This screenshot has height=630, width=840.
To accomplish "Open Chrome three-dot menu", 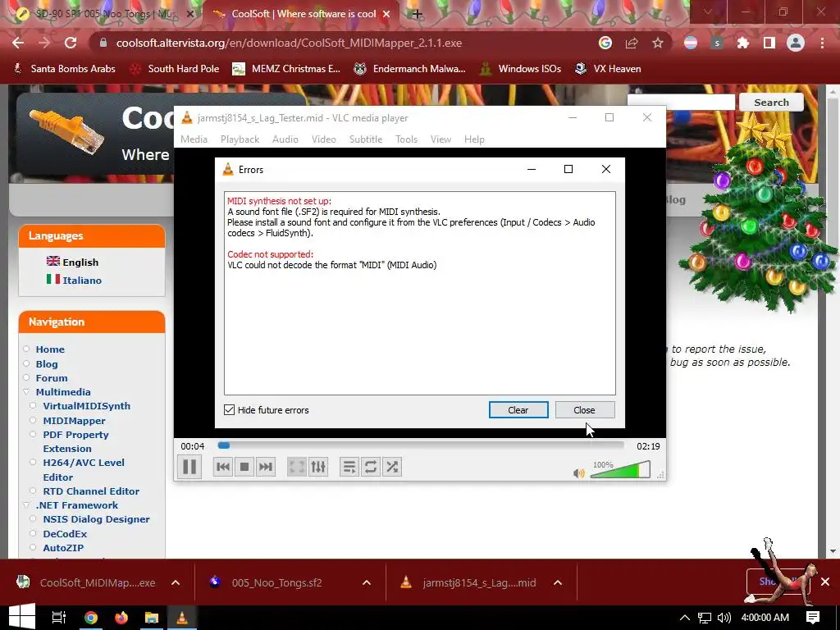I will [822, 43].
